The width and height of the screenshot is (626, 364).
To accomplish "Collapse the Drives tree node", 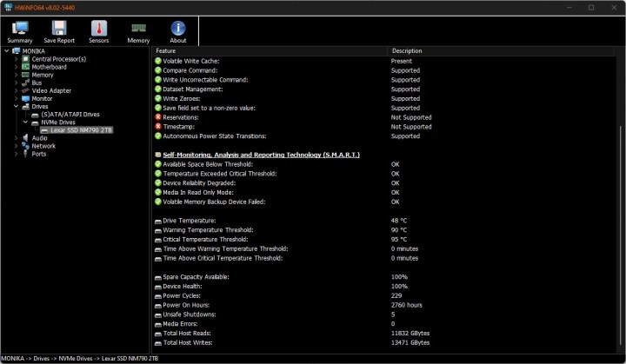I will pos(16,107).
